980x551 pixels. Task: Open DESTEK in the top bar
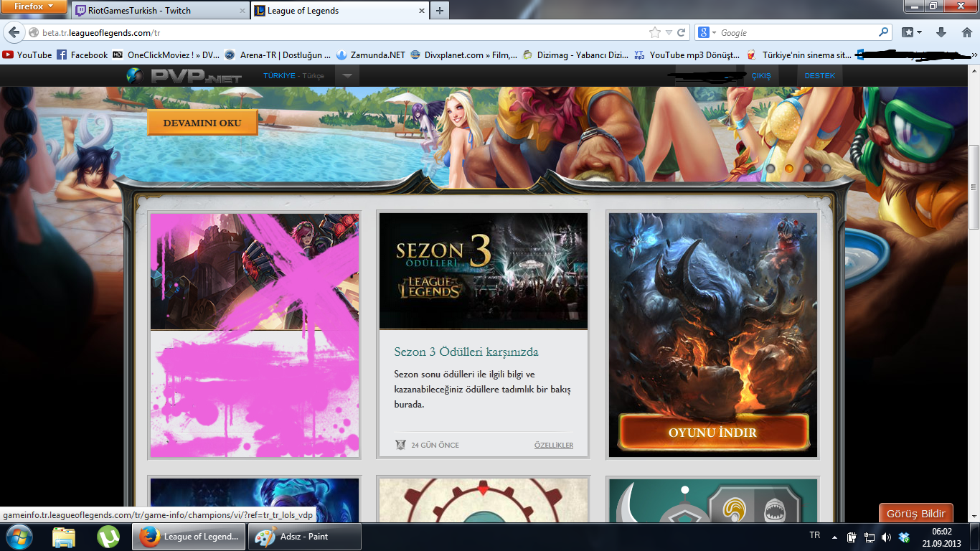tap(819, 75)
